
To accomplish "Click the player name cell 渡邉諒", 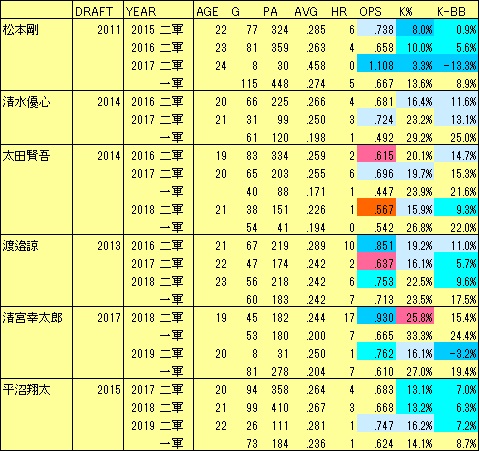I will 21,246.
